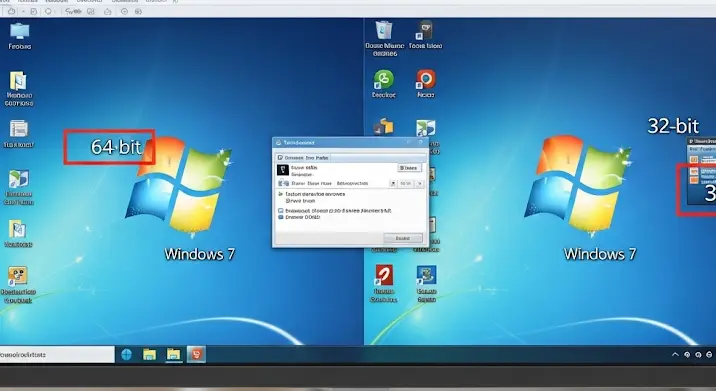Open the dark cup icon beside Recycle Bin

[x=425, y=31]
